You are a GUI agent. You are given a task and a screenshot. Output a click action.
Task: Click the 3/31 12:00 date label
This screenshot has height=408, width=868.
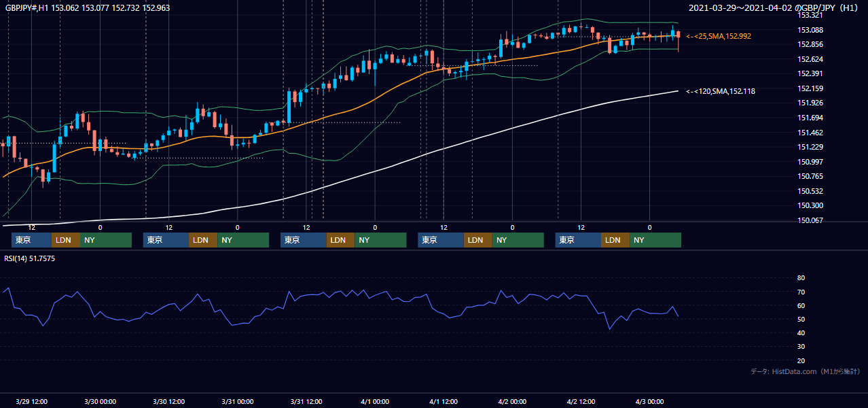306,401
